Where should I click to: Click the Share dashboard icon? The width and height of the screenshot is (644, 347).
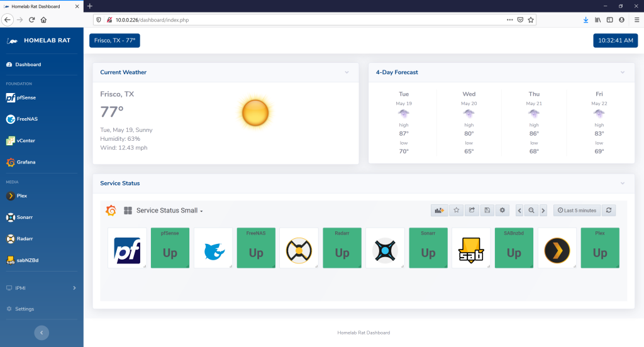[x=472, y=210]
